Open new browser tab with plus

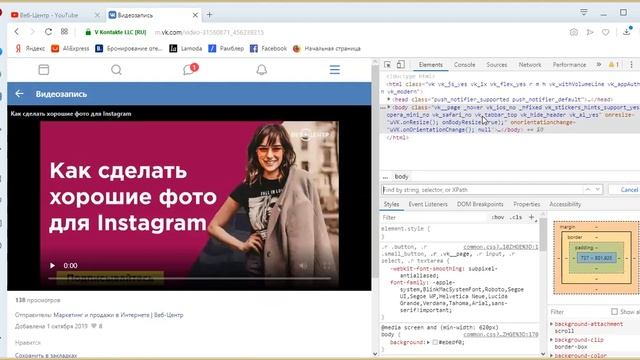(x=209, y=15)
